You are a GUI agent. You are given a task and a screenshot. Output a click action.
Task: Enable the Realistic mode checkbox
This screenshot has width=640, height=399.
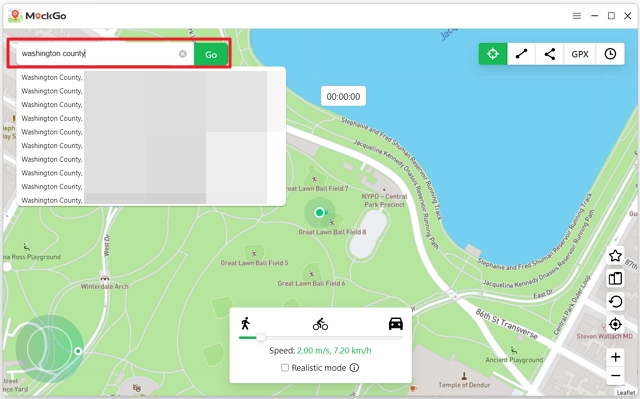(x=285, y=368)
